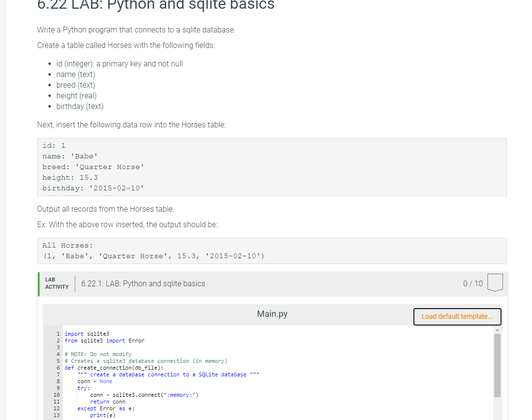Click the page heading Python and sqlite basics
This screenshot has height=420, width=532.
(x=156, y=5)
